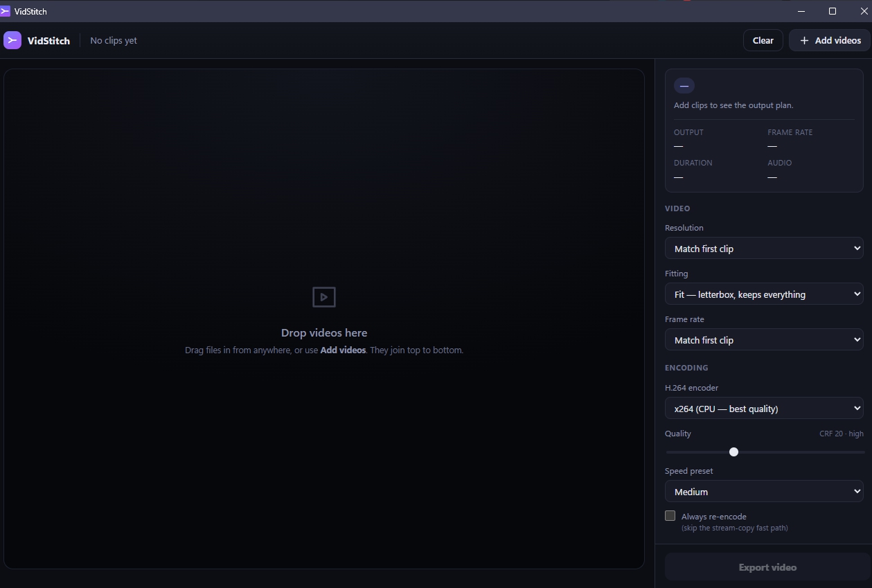Open the Frame rate dropdown
The image size is (872, 588).
coord(764,340)
